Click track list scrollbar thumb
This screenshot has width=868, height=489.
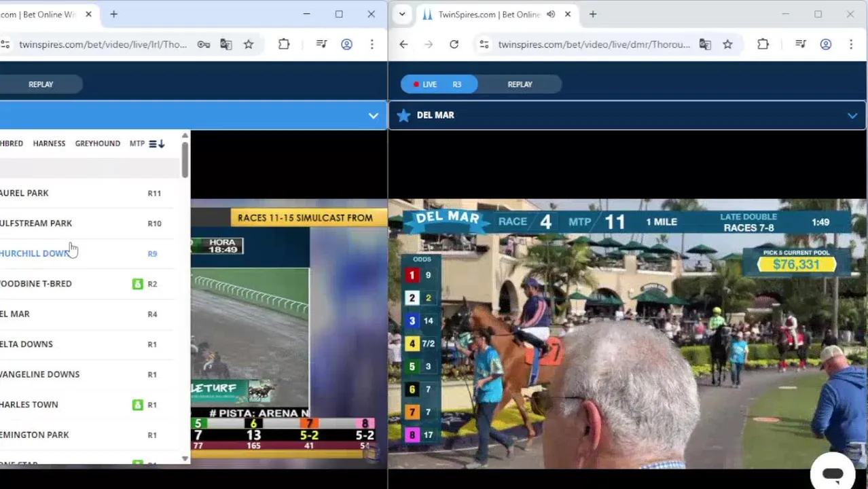click(185, 160)
